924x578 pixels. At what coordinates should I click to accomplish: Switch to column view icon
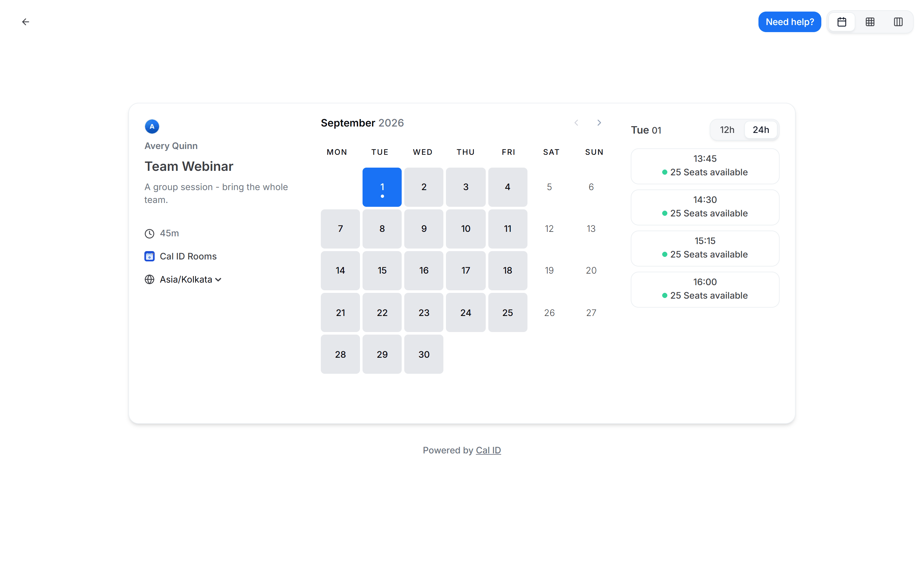click(898, 22)
